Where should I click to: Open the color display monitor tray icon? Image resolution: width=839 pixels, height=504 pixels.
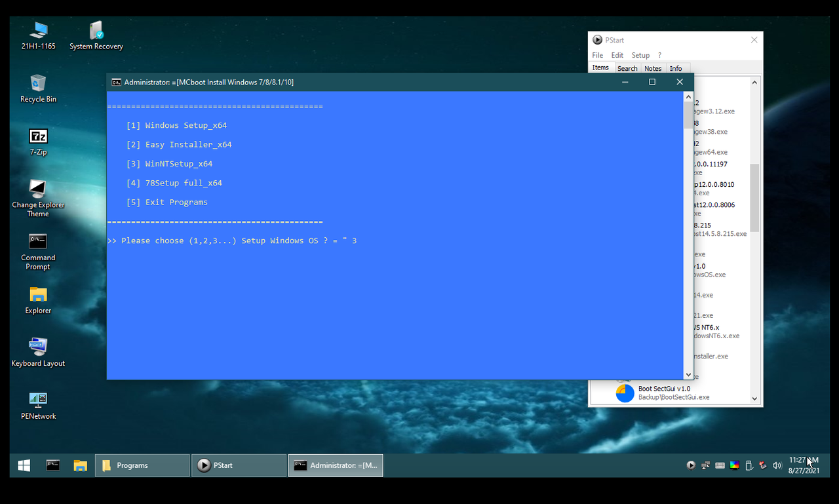pyautogui.click(x=734, y=465)
